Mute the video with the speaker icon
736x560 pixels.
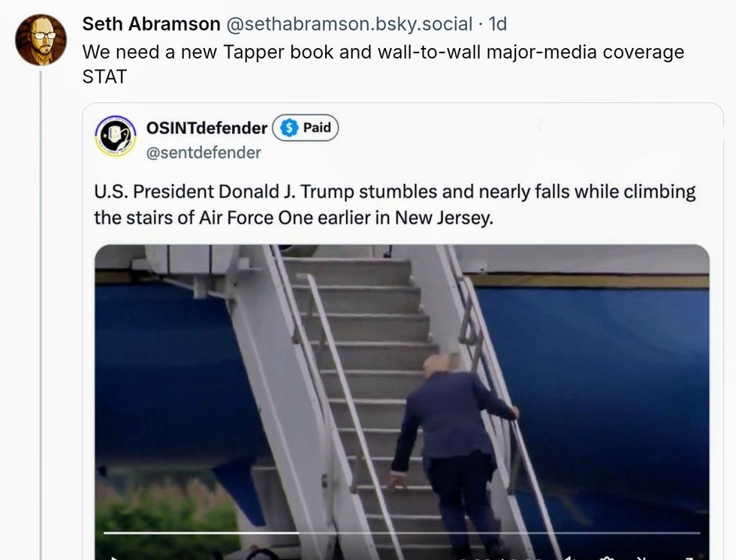coord(569,557)
